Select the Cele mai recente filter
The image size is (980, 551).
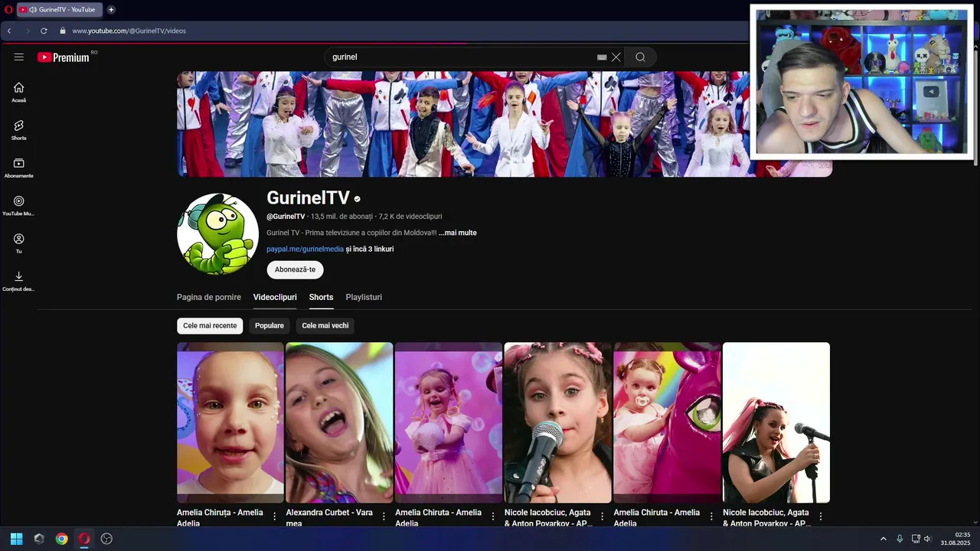pos(210,326)
